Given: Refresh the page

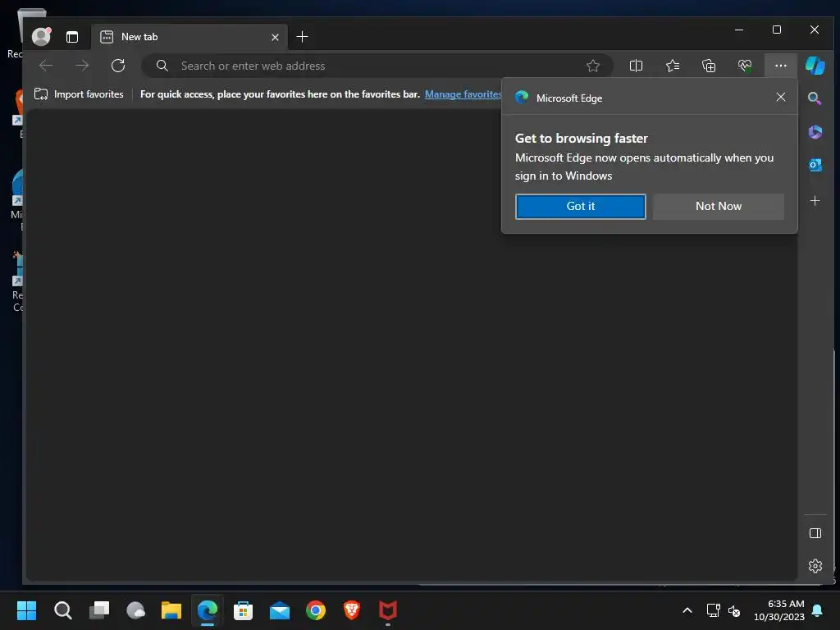Looking at the screenshot, I should (118, 66).
